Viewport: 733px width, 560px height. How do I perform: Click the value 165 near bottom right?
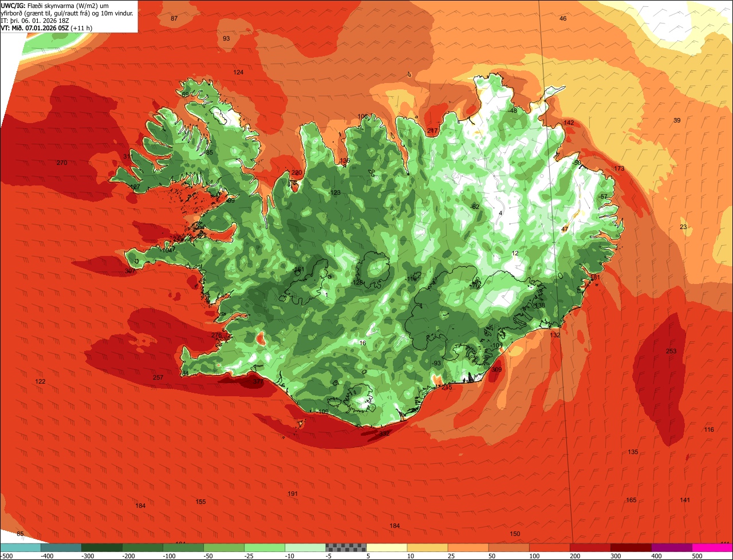(631, 500)
